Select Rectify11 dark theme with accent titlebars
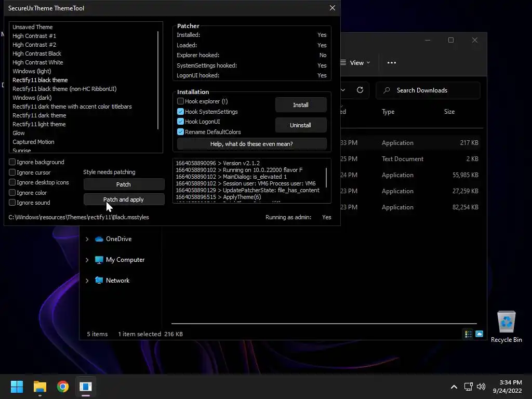The width and height of the screenshot is (532, 399). (x=72, y=107)
